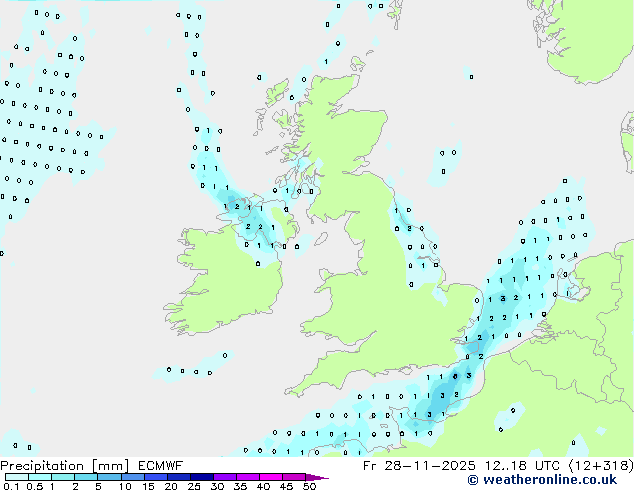Click the '45' legend scale label

tap(286, 486)
